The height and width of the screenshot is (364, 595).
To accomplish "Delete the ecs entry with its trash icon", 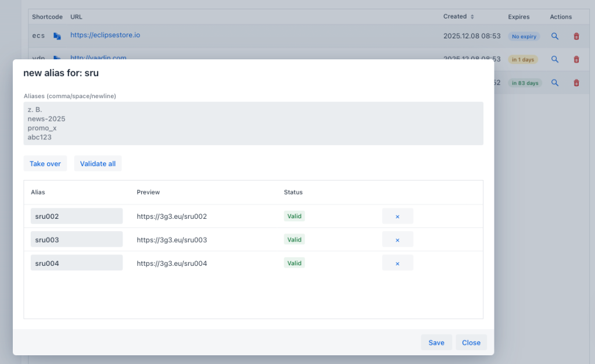I will pyautogui.click(x=576, y=35).
